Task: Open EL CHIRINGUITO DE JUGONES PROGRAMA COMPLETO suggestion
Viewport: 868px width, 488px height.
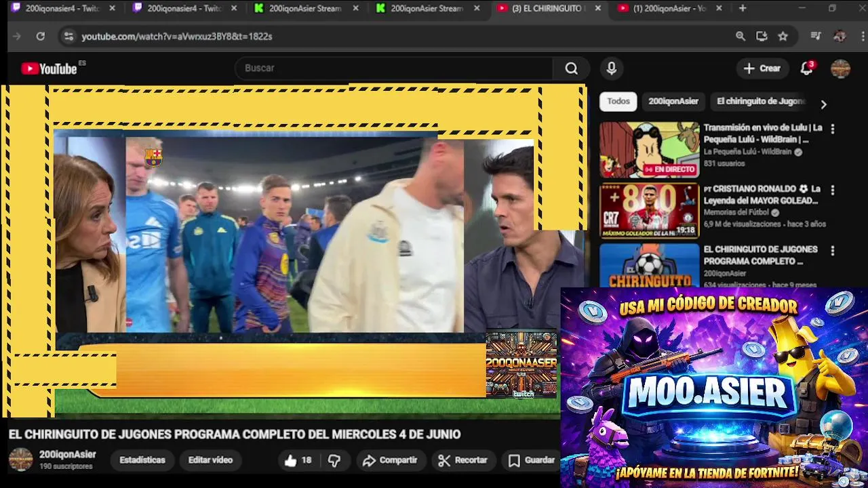Action: (760, 255)
